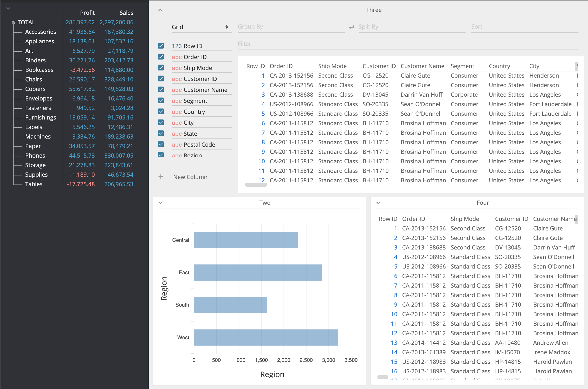The image size is (588, 389).
Task: Uncheck the Ship Mode column checkbox
Action: pyautogui.click(x=161, y=68)
